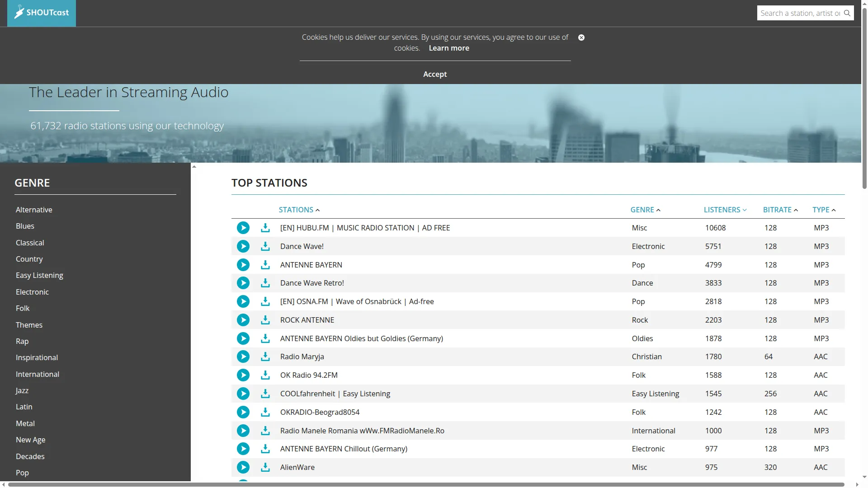The width and height of the screenshot is (868, 488).
Task: Download AlienWare station playlist file
Action: click(x=265, y=467)
